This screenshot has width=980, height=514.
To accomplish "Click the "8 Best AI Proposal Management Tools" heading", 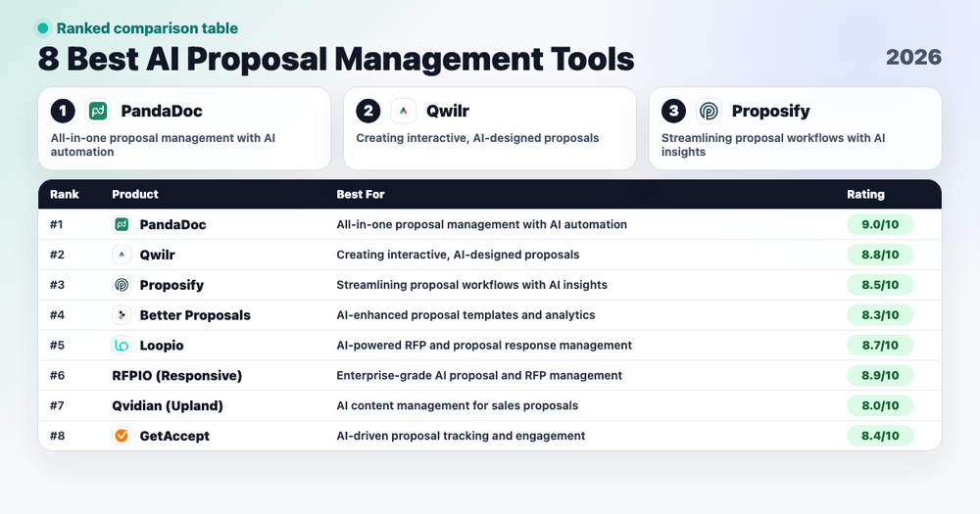I will 336,59.
